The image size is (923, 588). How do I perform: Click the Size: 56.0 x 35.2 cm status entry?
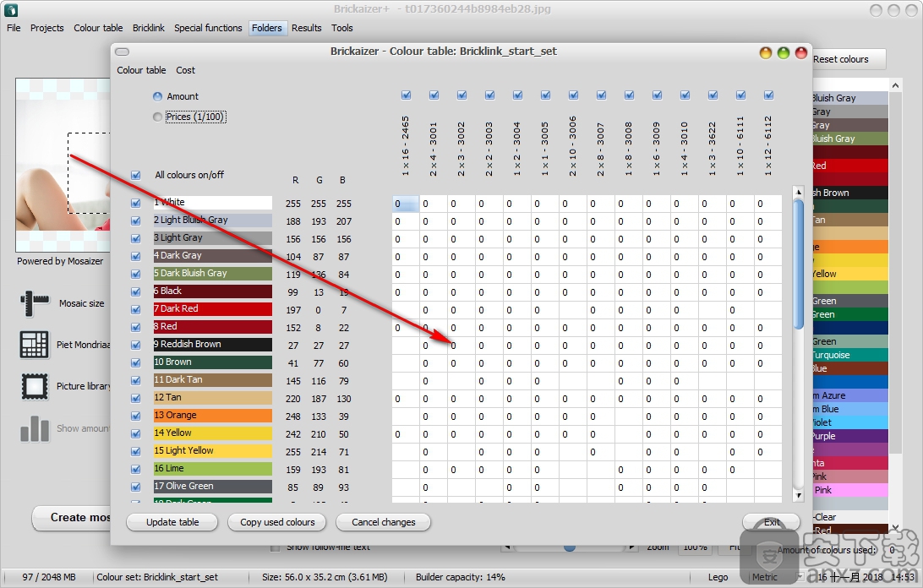pos(325,577)
